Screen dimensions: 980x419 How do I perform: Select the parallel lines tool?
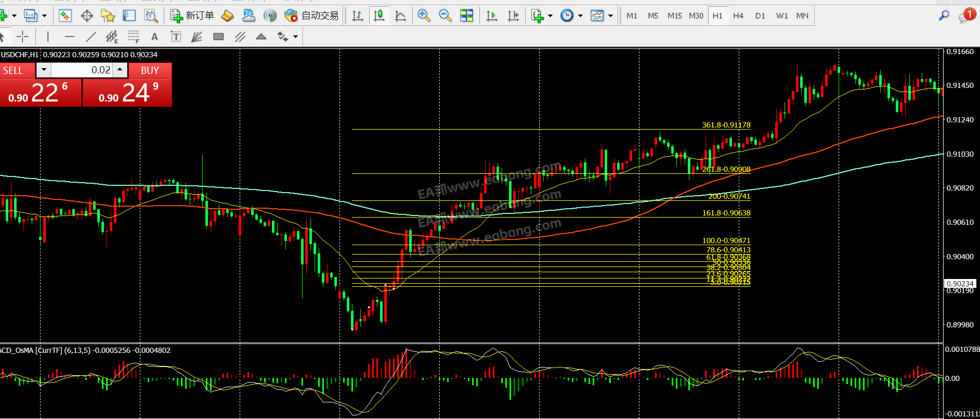(240, 36)
